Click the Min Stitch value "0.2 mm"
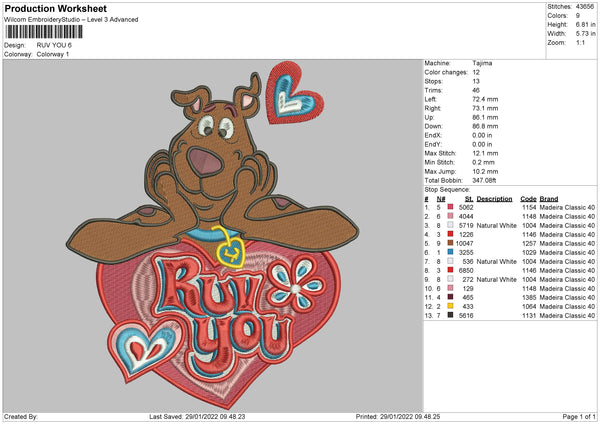 tap(484, 162)
